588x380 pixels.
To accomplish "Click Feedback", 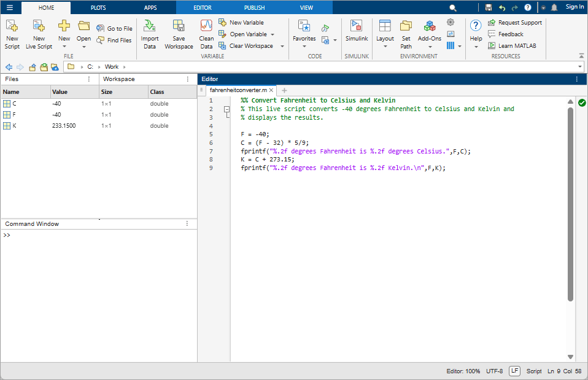I will [506, 34].
